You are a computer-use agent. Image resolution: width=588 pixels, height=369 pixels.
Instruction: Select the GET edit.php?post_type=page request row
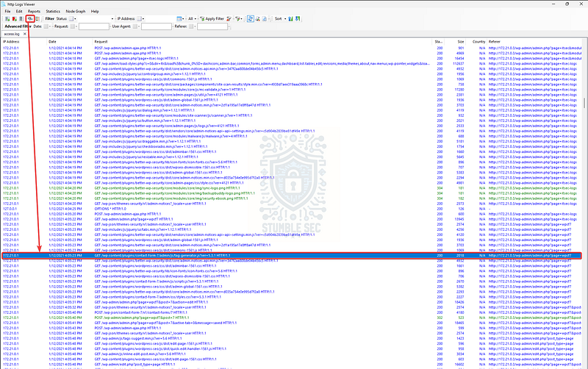point(291,364)
